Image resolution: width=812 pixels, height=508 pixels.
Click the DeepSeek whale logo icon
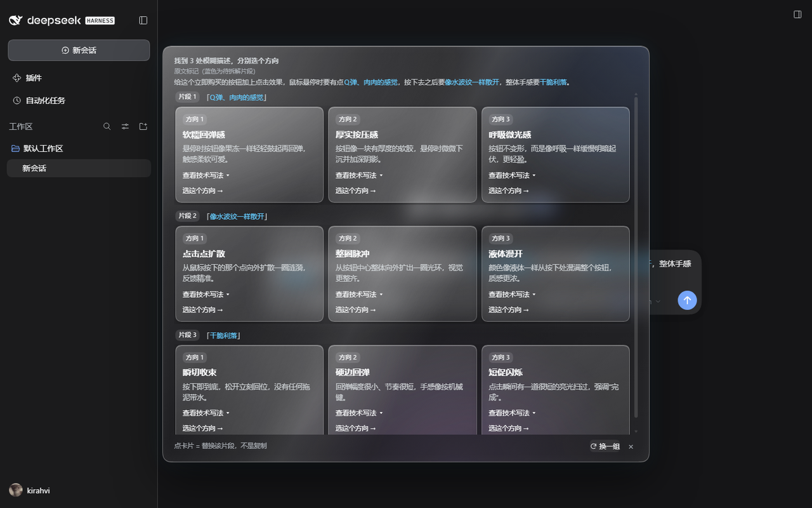click(16, 20)
